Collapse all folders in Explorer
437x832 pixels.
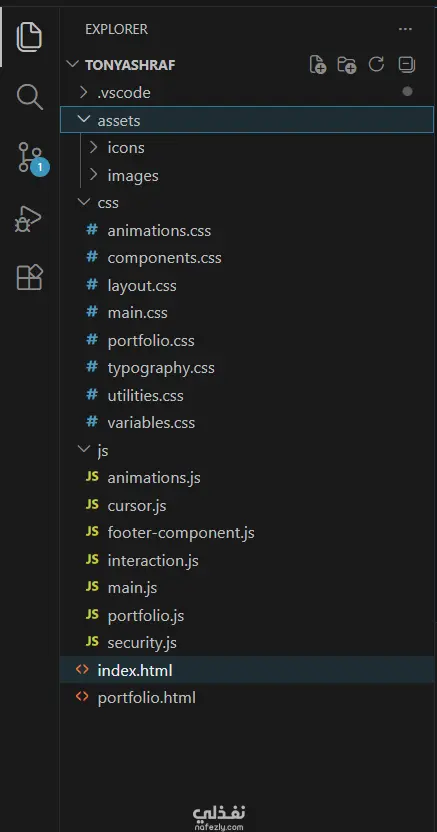406,64
